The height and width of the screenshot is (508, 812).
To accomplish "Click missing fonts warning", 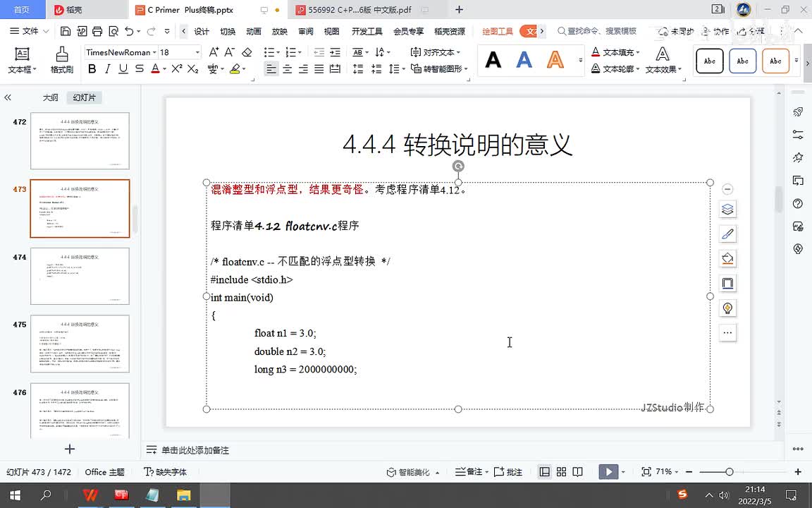I will [165, 472].
